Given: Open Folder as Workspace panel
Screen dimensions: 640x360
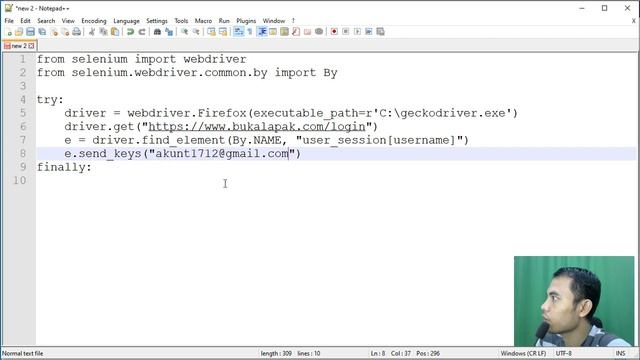Looking at the screenshot, I should click(307, 32).
